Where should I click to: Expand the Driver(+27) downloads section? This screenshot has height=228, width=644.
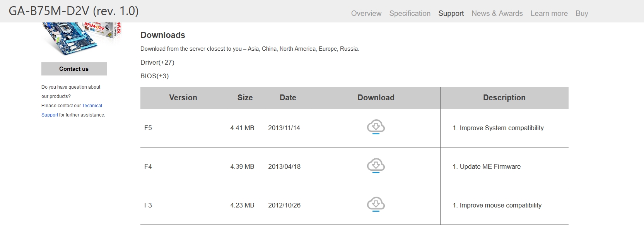[157, 62]
